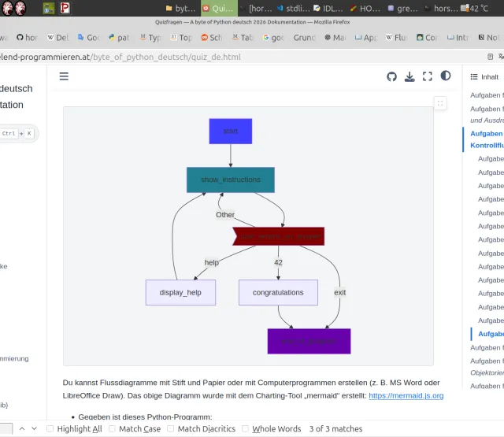Open the 'Not' bookmark
This screenshot has width=504, height=437.
(x=489, y=38)
